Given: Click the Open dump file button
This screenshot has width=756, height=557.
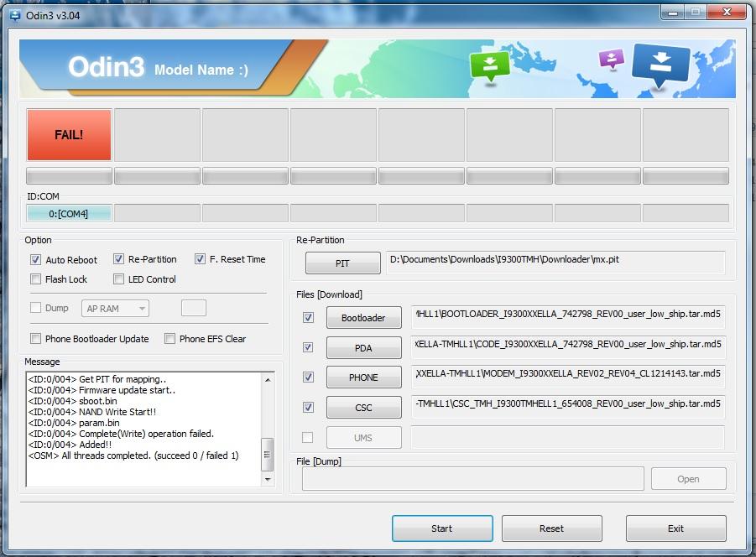Looking at the screenshot, I should pyautogui.click(x=689, y=479).
